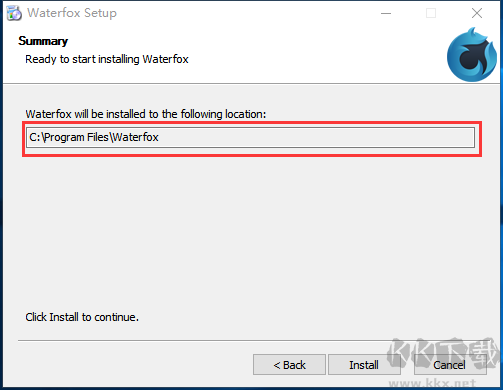Screen dimensions: 503x390
Task: Minimize the Waterfox Setup window
Action: tap(386, 13)
